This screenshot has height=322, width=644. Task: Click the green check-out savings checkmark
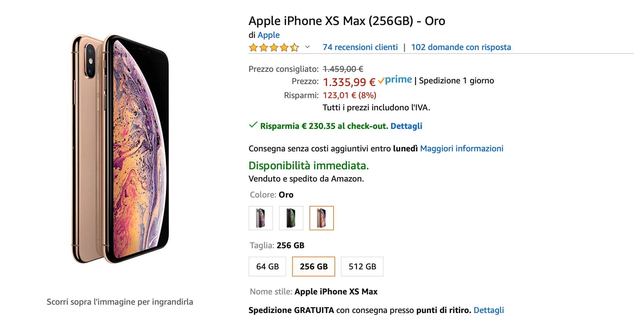coord(253,125)
